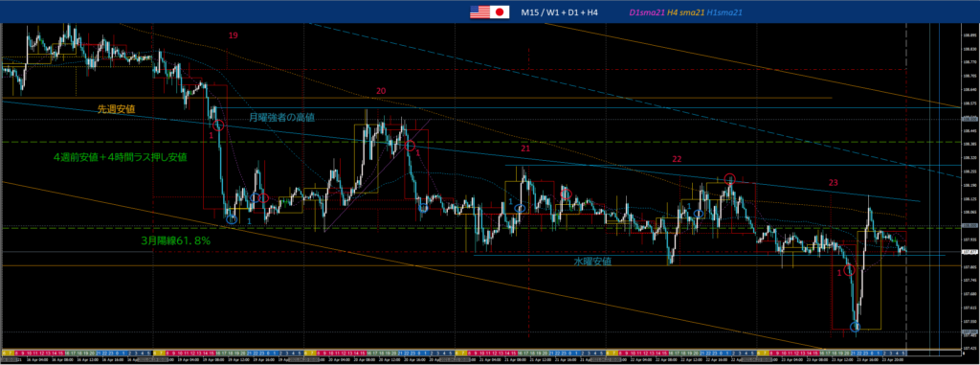The image size is (980, 365).
Task: Select the red circle marker above day 22
Action: (x=729, y=179)
